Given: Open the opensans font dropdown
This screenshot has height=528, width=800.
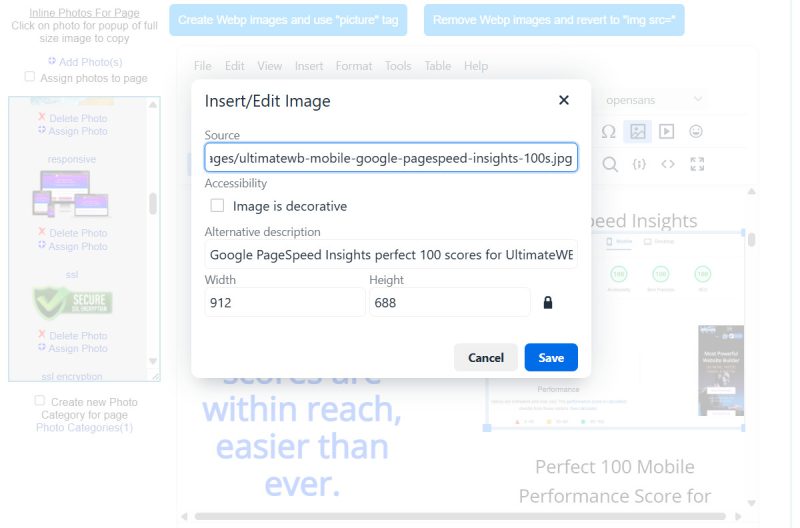Looking at the screenshot, I should pos(653,100).
